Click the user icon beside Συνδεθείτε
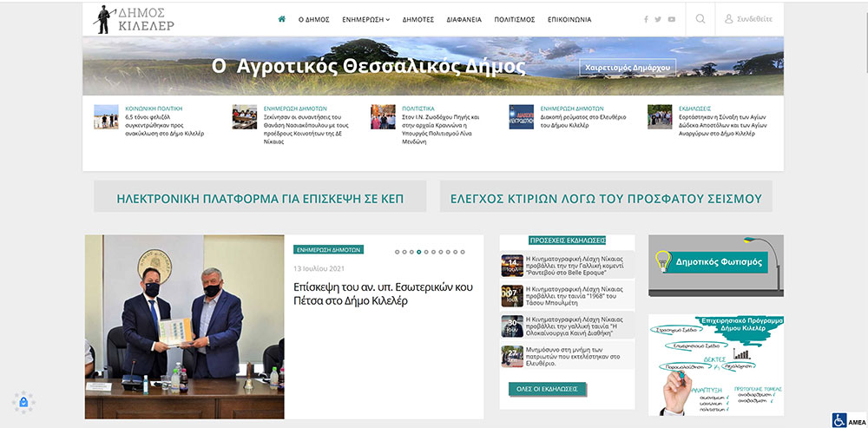 tap(728, 19)
